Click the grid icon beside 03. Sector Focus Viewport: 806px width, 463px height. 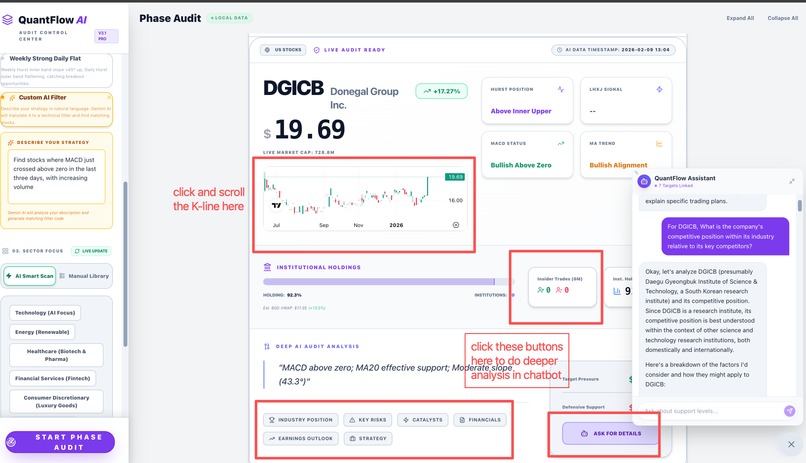coord(5,251)
